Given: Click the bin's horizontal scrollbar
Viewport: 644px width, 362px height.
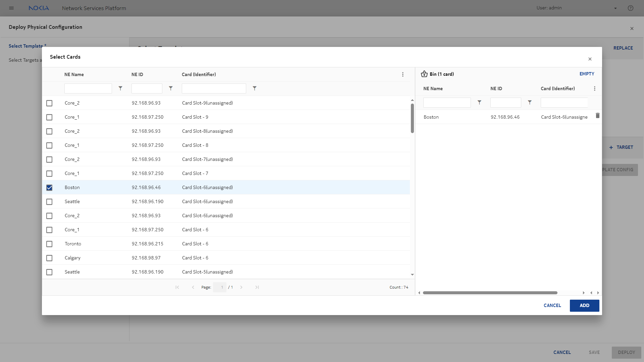Looking at the screenshot, I should pyautogui.click(x=490, y=293).
